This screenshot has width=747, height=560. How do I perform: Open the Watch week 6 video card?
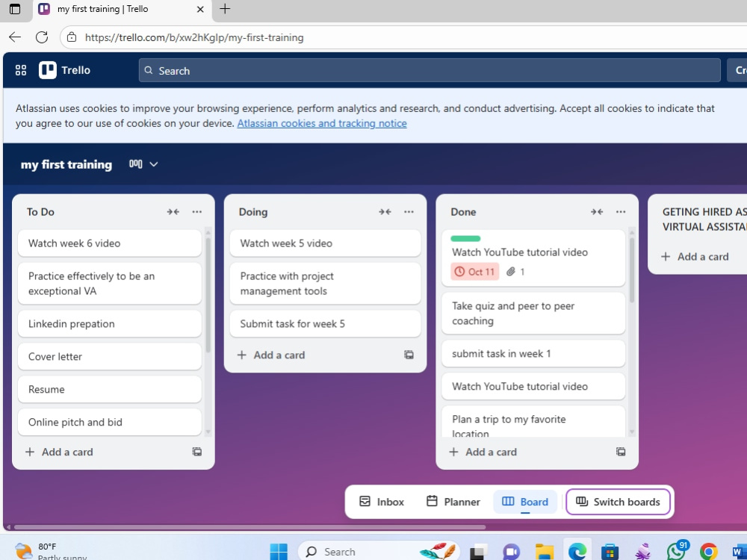110,243
